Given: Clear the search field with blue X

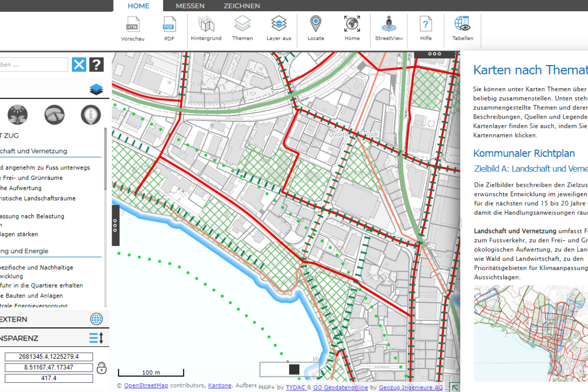Looking at the screenshot, I should (x=79, y=64).
